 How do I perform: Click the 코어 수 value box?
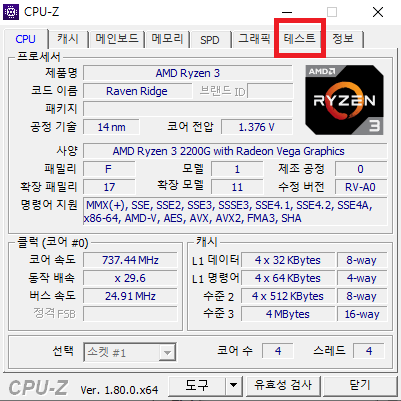278,351
